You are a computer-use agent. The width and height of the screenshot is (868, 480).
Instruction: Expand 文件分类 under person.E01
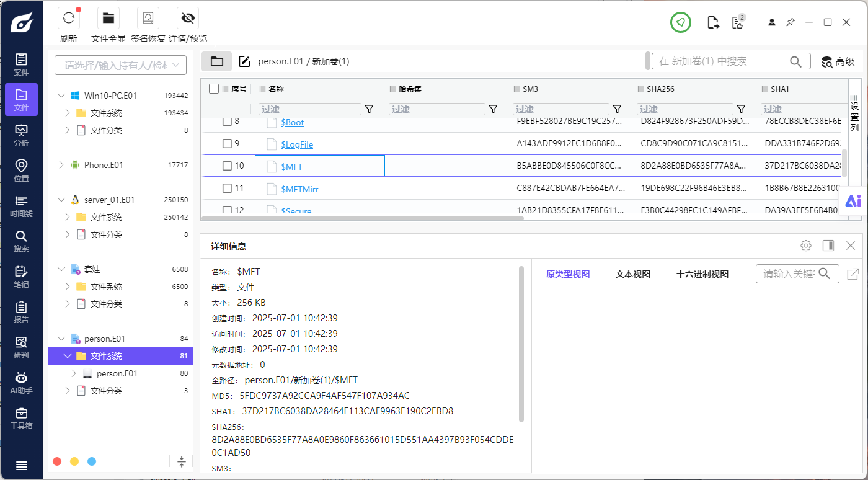(68, 391)
